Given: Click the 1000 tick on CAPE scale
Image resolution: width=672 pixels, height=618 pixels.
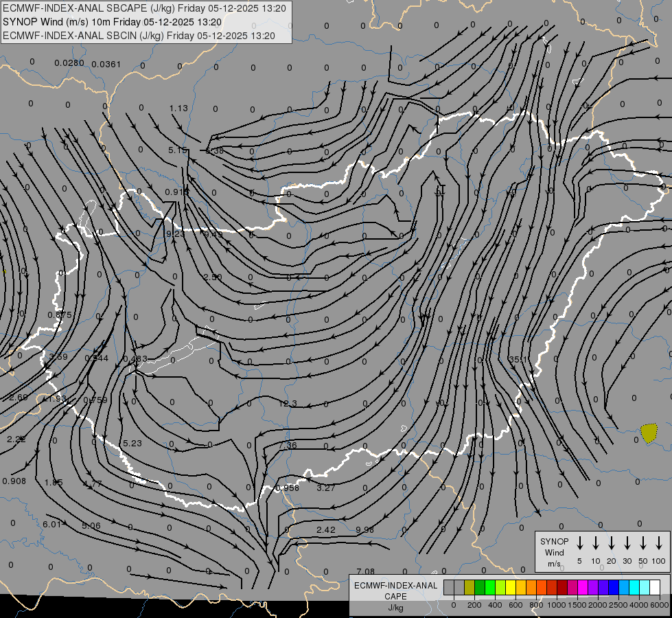Looking at the screenshot, I should coord(557,605).
